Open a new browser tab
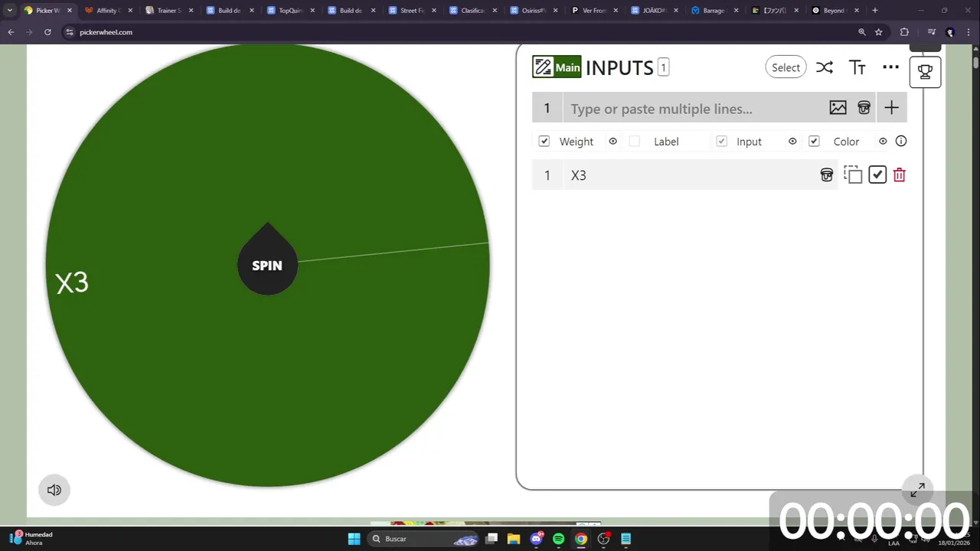Screen dimensions: 980x551 click(x=875, y=11)
